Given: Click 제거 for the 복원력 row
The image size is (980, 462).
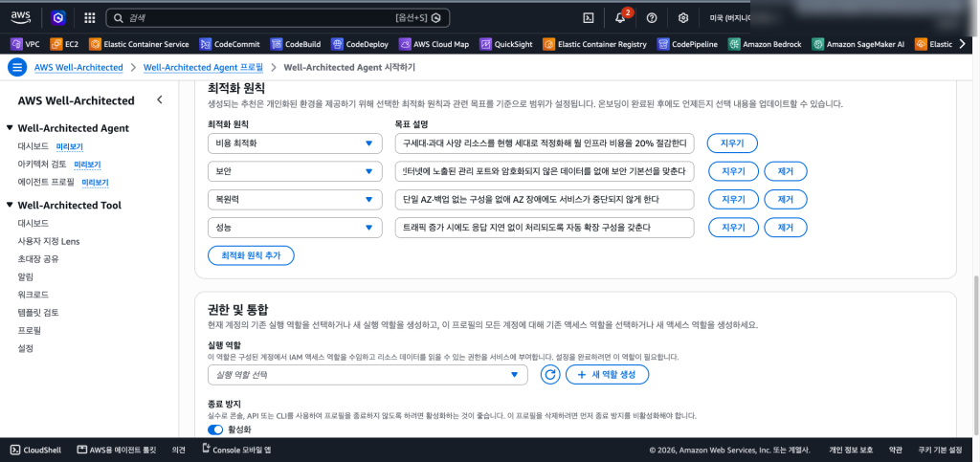Looking at the screenshot, I should (786, 199).
